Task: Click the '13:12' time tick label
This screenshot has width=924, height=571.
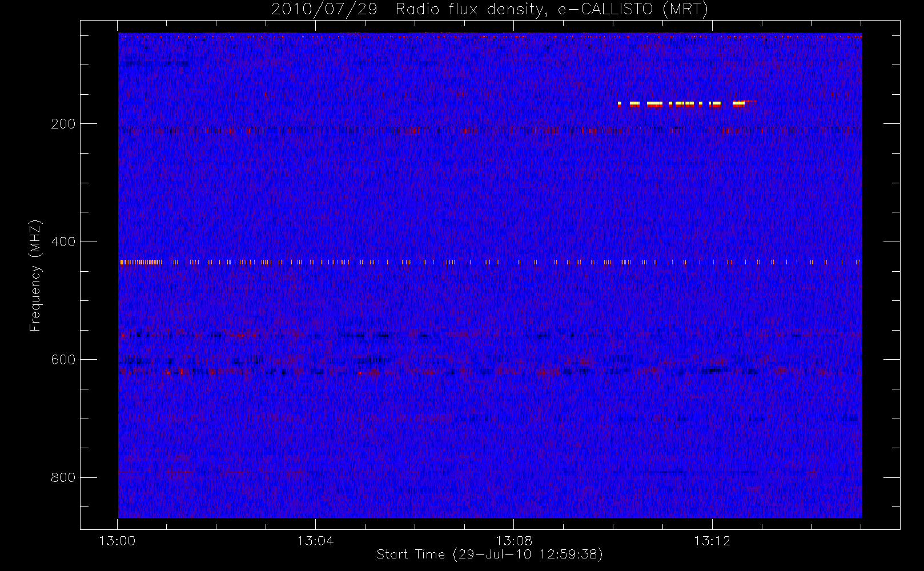Action: coord(712,541)
